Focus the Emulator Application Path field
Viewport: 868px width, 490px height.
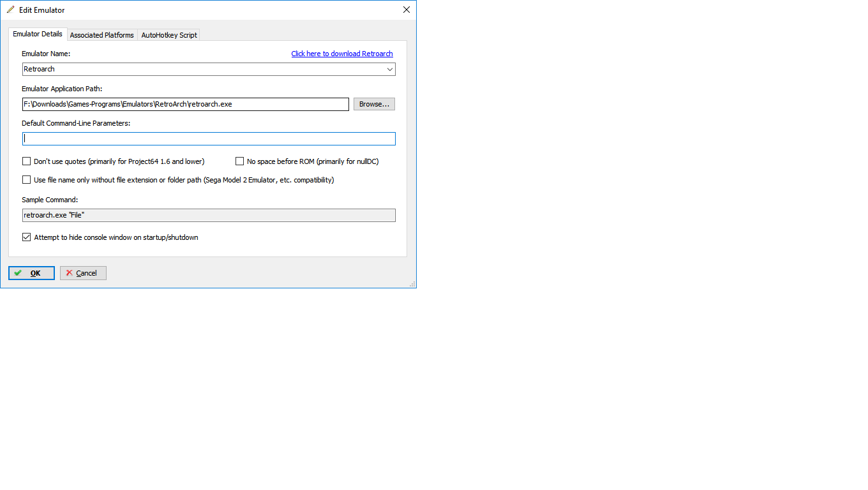(186, 104)
